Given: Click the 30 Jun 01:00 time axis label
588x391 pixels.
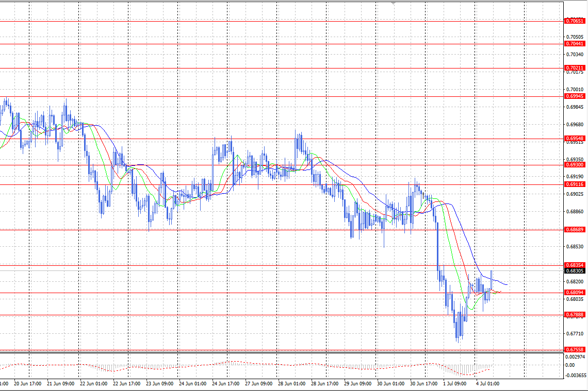Looking at the screenshot, I should [x=391, y=383].
